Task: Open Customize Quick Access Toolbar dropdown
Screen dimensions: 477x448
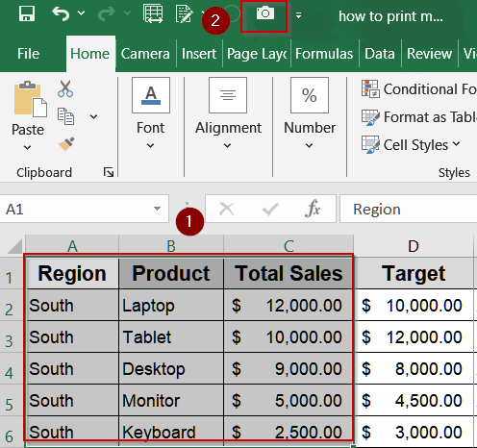Action: [x=298, y=15]
